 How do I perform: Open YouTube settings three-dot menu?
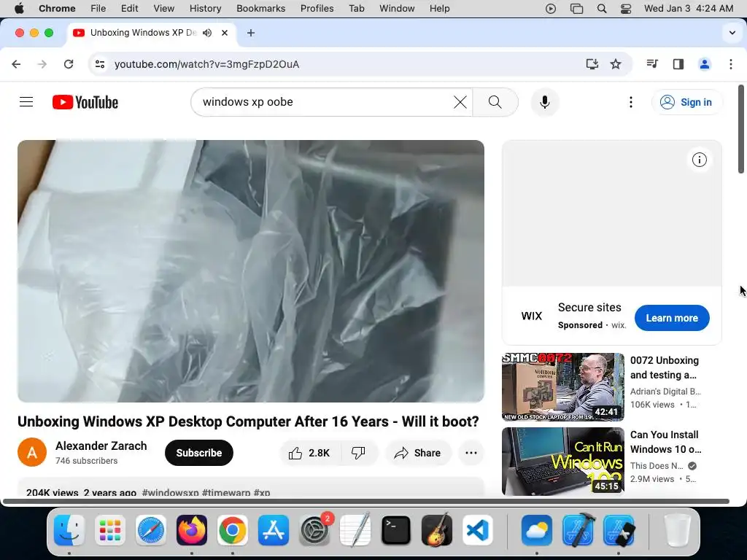631,102
